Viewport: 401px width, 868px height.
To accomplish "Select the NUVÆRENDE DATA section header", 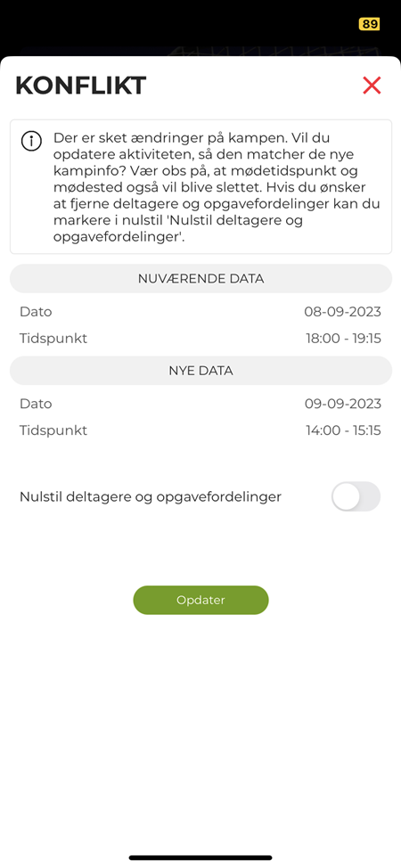I will coord(200,278).
